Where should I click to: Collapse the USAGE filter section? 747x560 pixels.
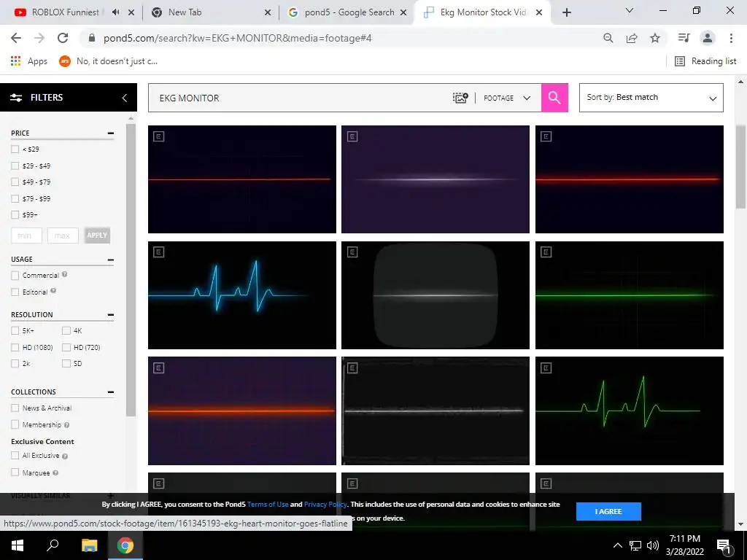(x=111, y=260)
